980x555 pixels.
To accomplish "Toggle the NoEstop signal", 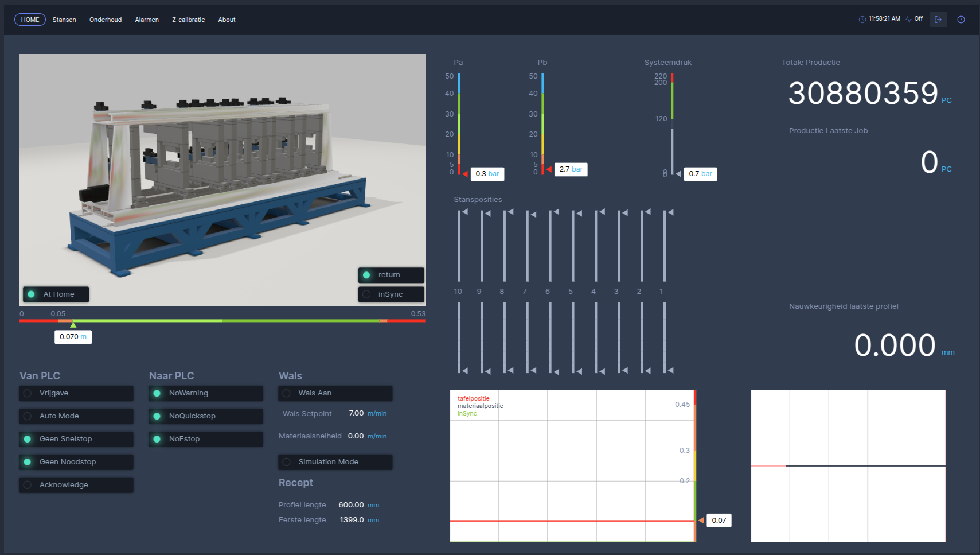I will click(205, 439).
